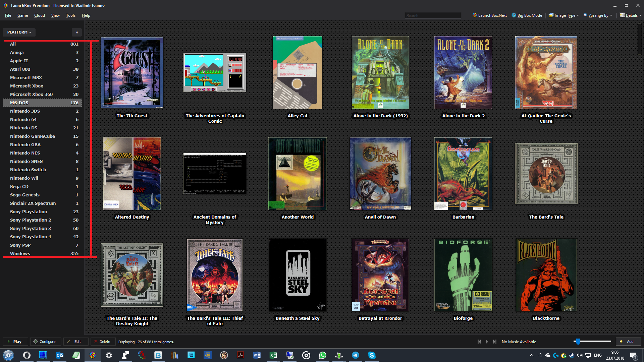644x362 pixels.
Task: Open Telegram from the taskbar
Action: tap(356, 355)
